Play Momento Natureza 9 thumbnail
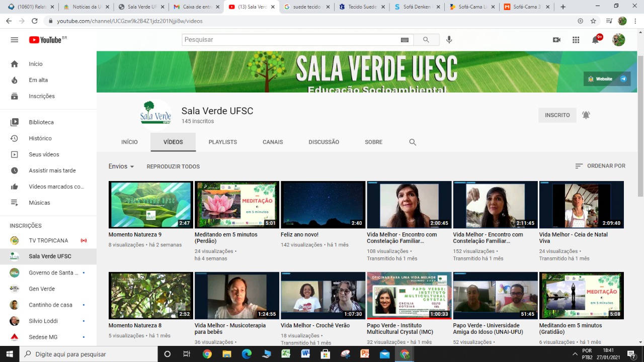Image resolution: width=644 pixels, height=362 pixels. 151,205
